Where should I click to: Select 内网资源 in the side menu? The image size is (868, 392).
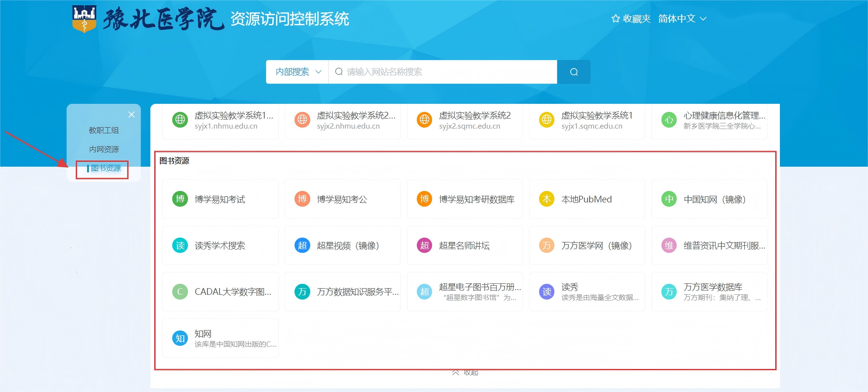[x=104, y=149]
